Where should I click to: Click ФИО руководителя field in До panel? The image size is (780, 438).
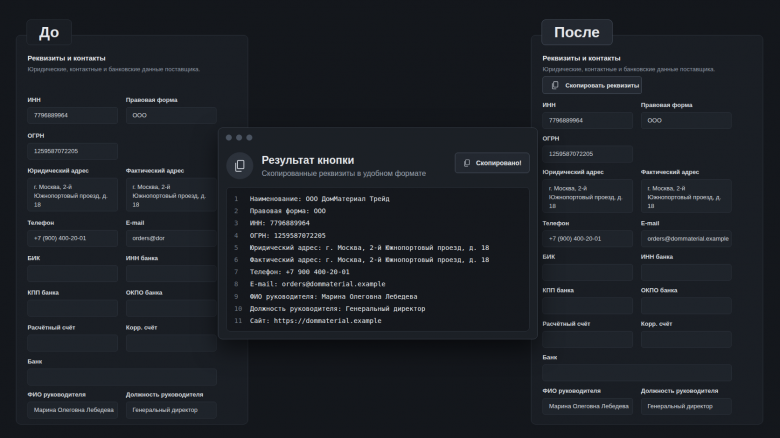(73, 410)
